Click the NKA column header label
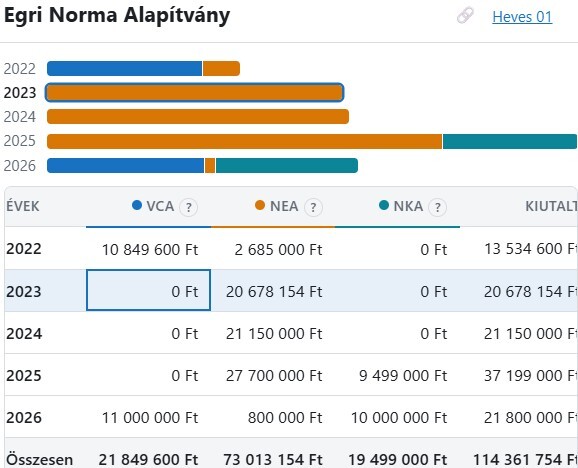Viewport: 578px width, 468px height. (408, 206)
